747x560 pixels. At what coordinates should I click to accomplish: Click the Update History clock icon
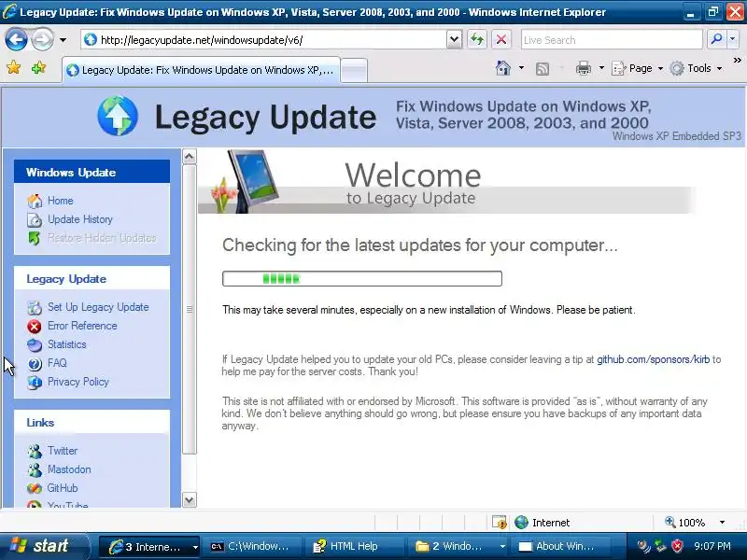point(35,219)
